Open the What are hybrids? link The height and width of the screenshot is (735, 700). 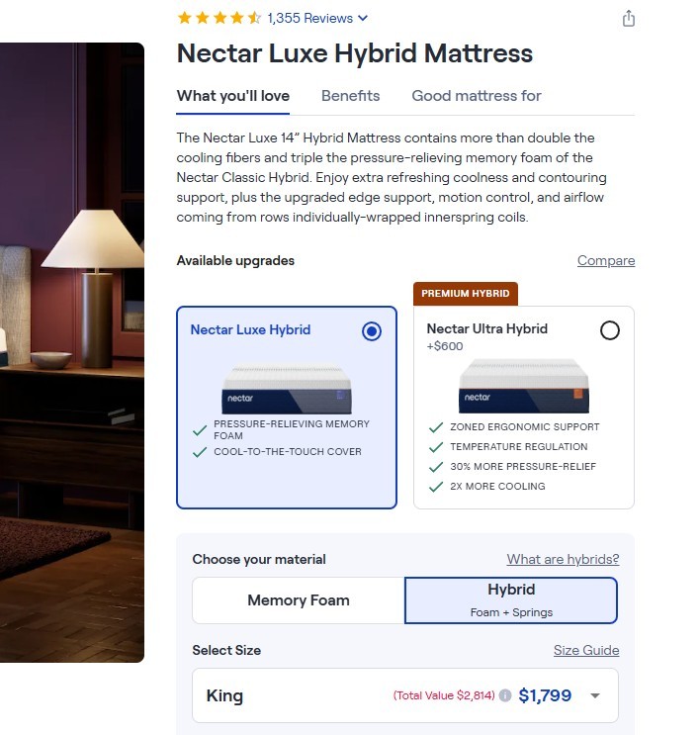(563, 559)
